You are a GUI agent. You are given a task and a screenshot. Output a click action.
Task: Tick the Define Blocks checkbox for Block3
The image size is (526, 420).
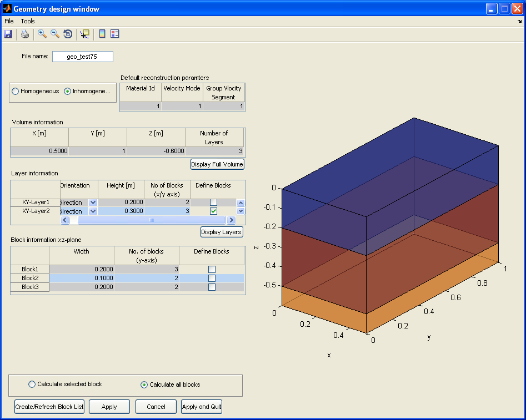pos(212,287)
